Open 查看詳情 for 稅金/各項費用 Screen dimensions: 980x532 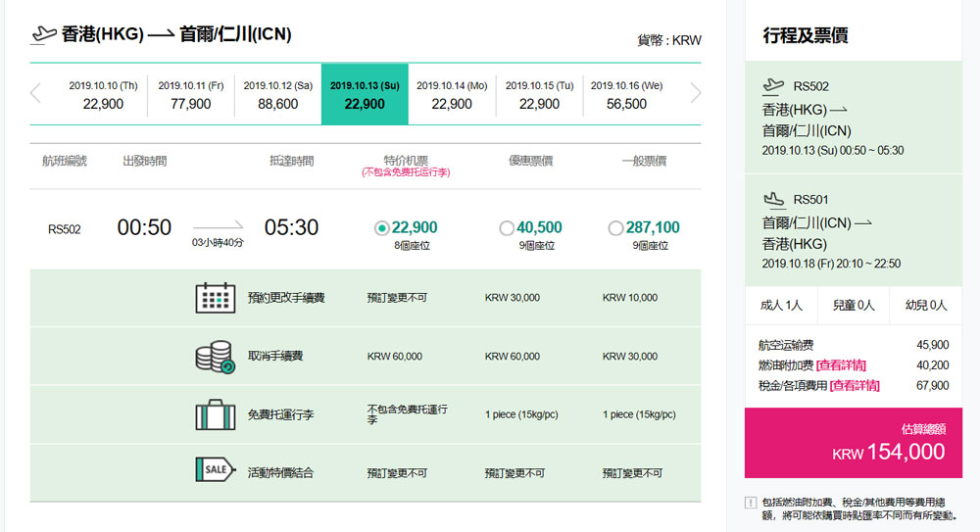click(x=854, y=386)
